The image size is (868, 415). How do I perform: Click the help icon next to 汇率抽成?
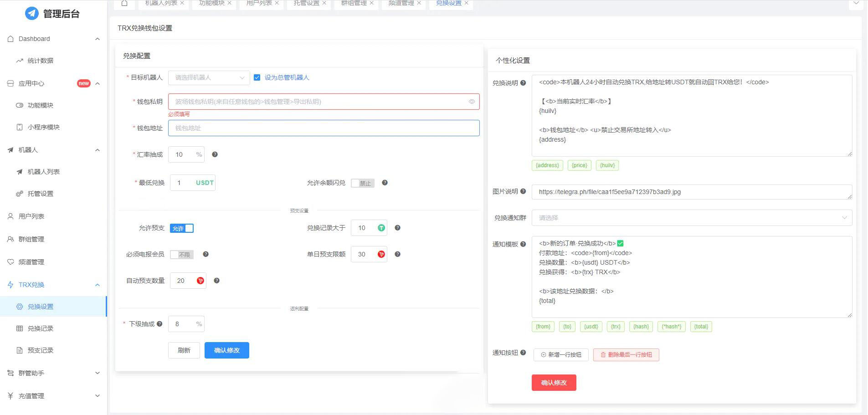[x=215, y=154]
